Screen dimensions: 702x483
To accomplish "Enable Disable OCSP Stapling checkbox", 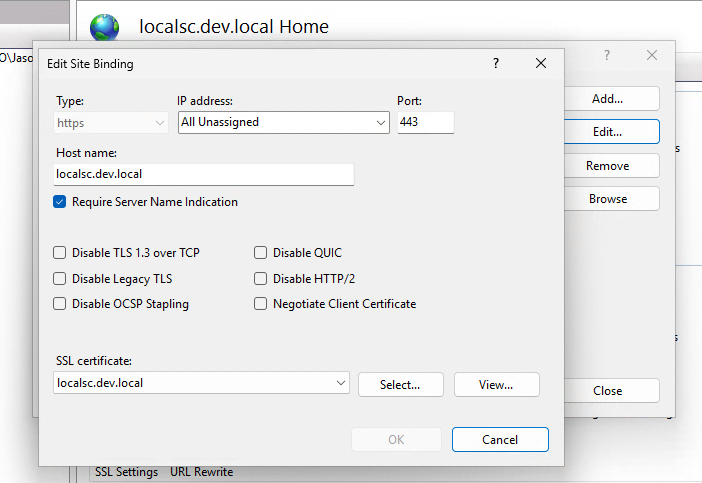I will point(61,304).
